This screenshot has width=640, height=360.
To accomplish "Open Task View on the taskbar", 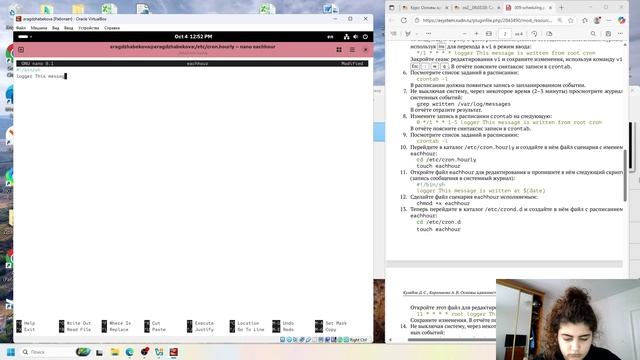I will point(99,352).
